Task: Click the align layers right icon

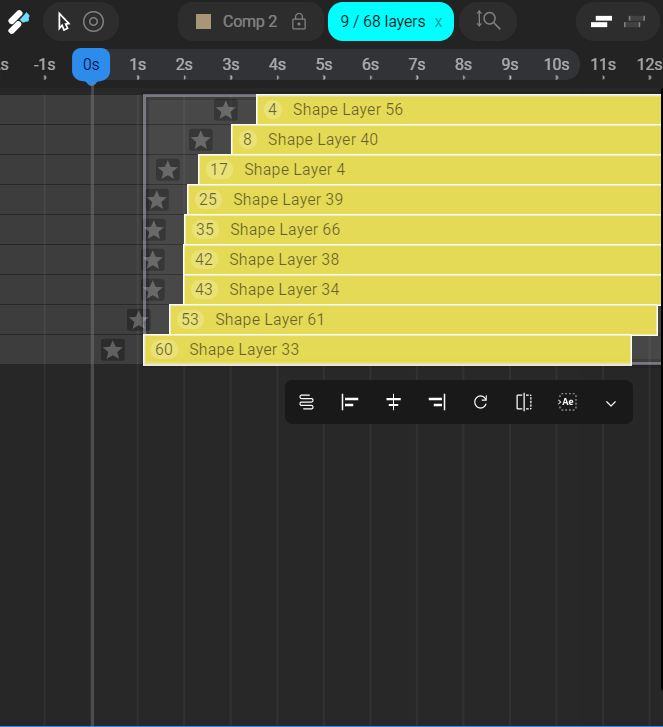Action: click(437, 402)
